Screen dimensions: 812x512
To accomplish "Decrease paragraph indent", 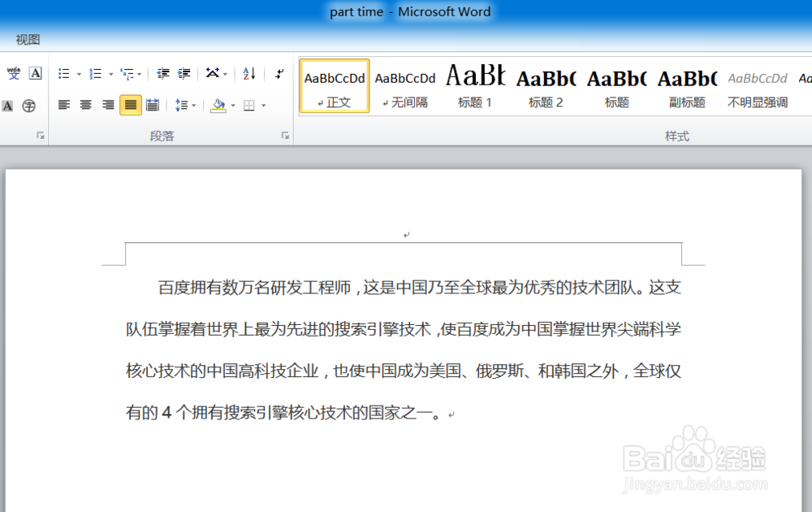I will [x=163, y=74].
